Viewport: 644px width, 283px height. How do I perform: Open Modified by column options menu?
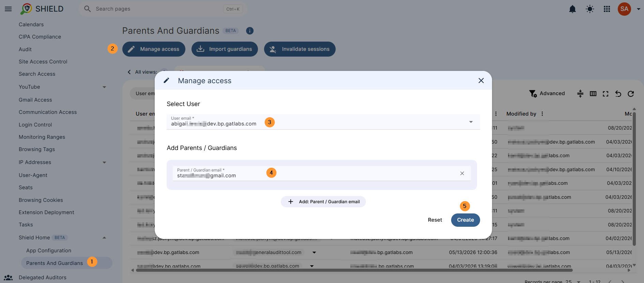542,114
